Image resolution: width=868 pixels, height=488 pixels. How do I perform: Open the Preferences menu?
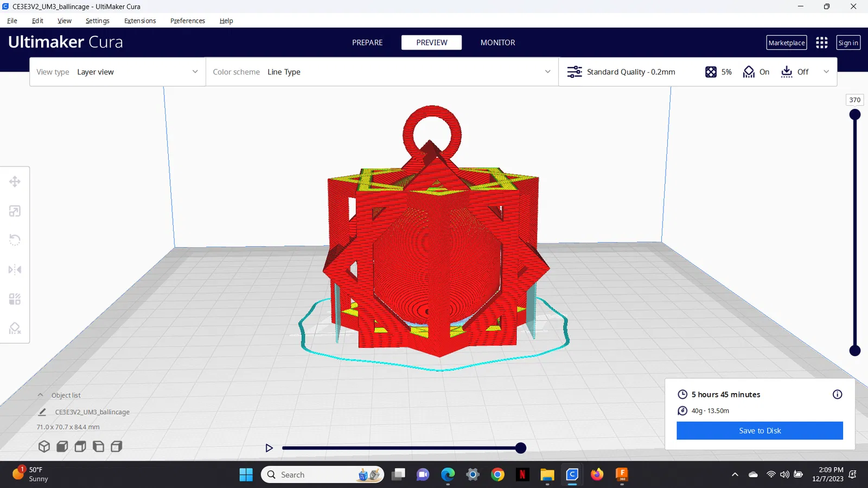coord(188,21)
